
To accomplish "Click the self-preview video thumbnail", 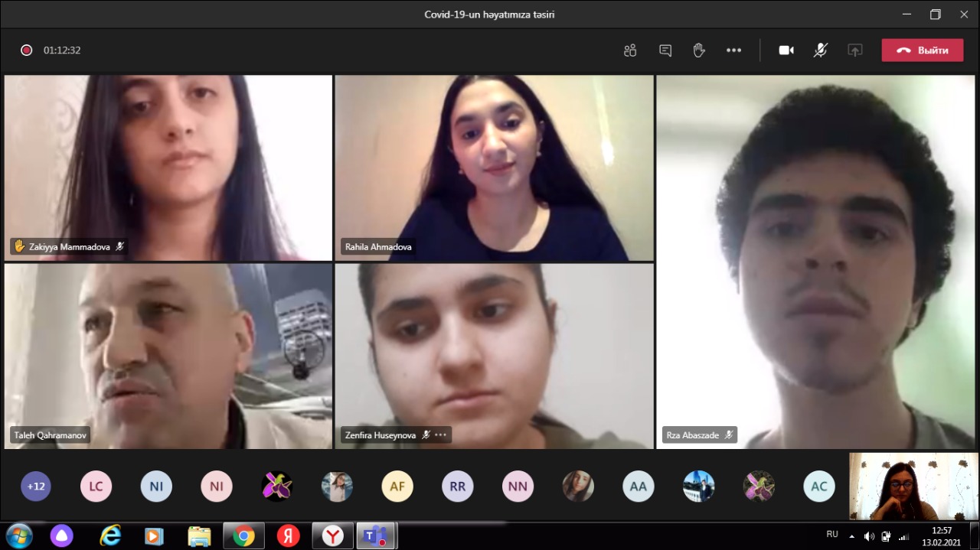I will (x=913, y=487).
